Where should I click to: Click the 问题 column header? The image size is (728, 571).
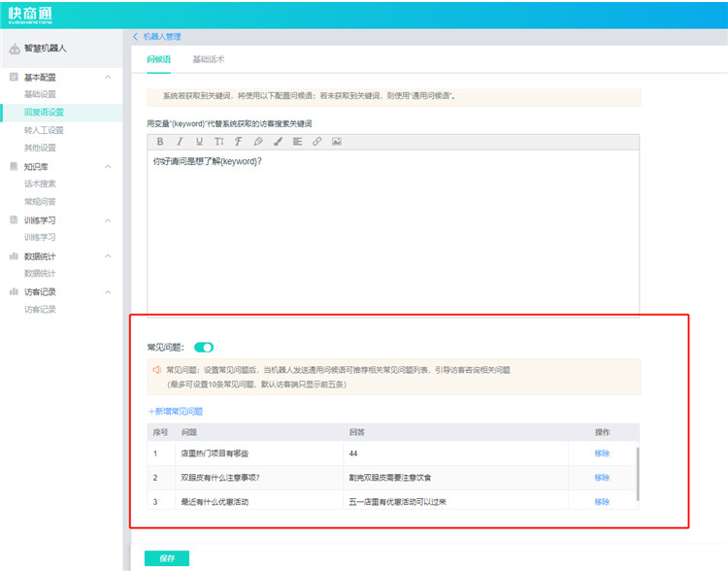189,432
